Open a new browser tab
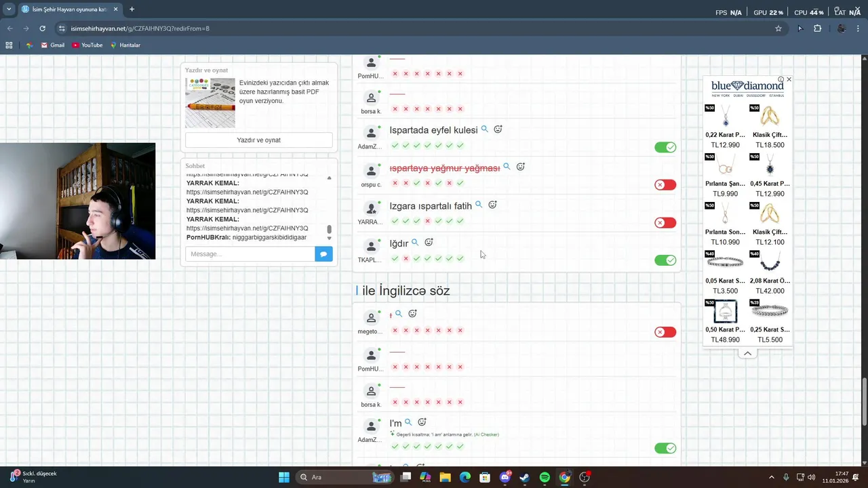Screen dimensions: 868x488 (x=132, y=9)
